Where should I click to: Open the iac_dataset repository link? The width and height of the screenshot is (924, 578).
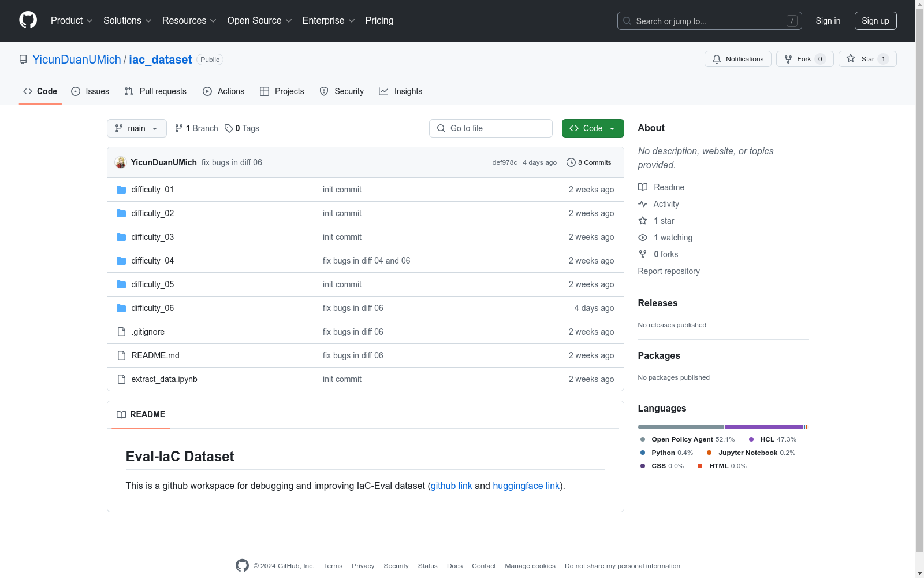[x=161, y=60]
